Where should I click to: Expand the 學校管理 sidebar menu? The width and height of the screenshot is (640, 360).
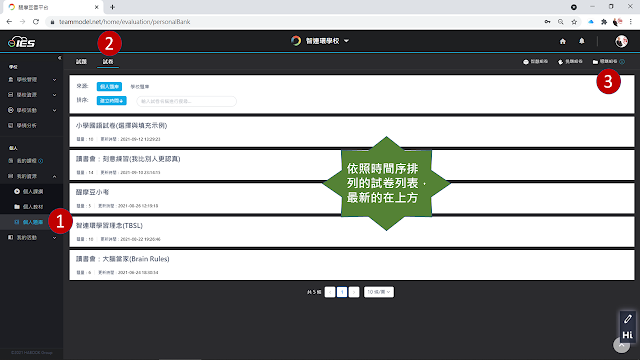(31, 80)
